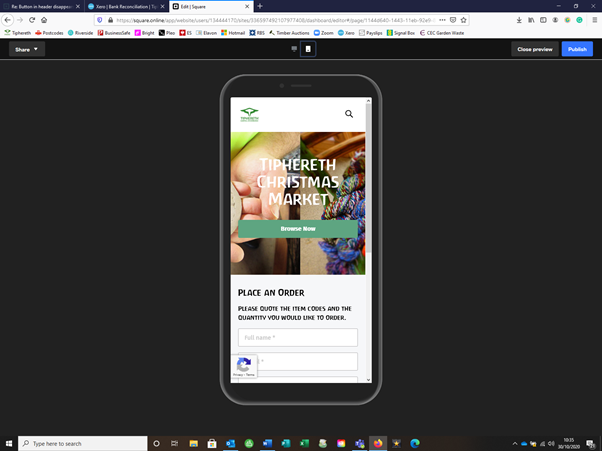Image resolution: width=602 pixels, height=451 pixels.
Task: Click the Windows taskbar search box
Action: pyautogui.click(x=83, y=443)
